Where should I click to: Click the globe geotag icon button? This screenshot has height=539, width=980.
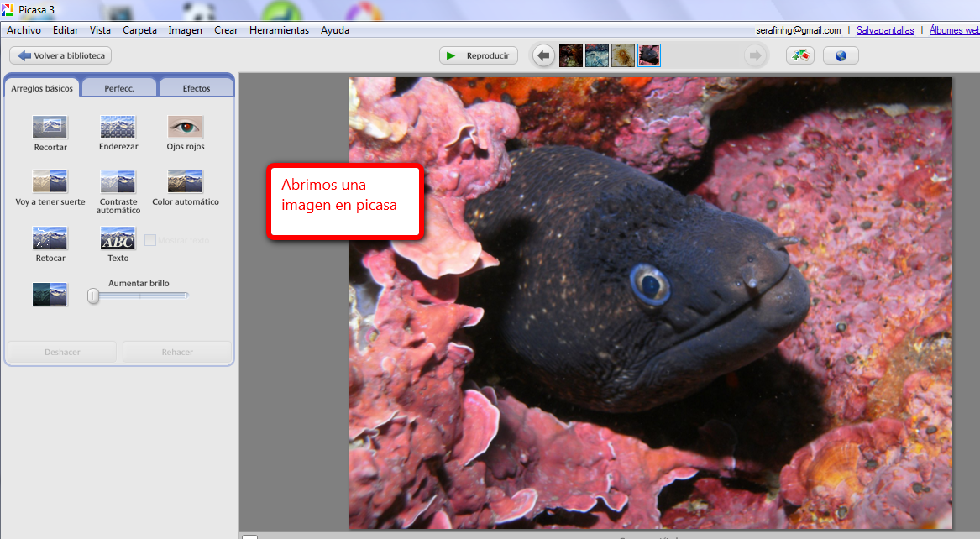coord(840,55)
